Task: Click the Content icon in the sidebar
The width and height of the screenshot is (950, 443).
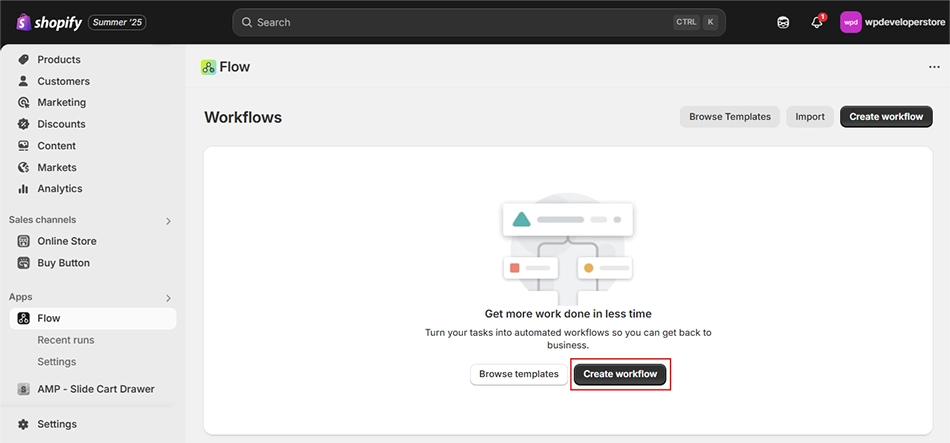Action: [x=24, y=145]
